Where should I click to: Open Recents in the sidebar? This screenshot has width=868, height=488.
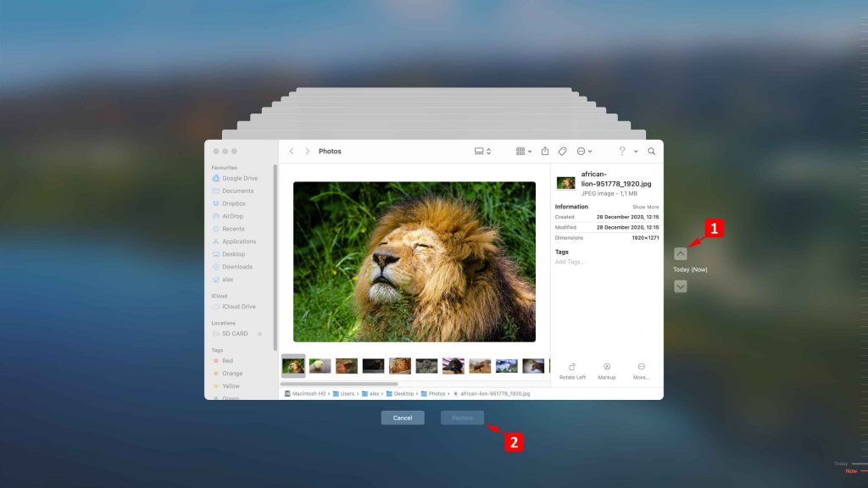(x=229, y=229)
